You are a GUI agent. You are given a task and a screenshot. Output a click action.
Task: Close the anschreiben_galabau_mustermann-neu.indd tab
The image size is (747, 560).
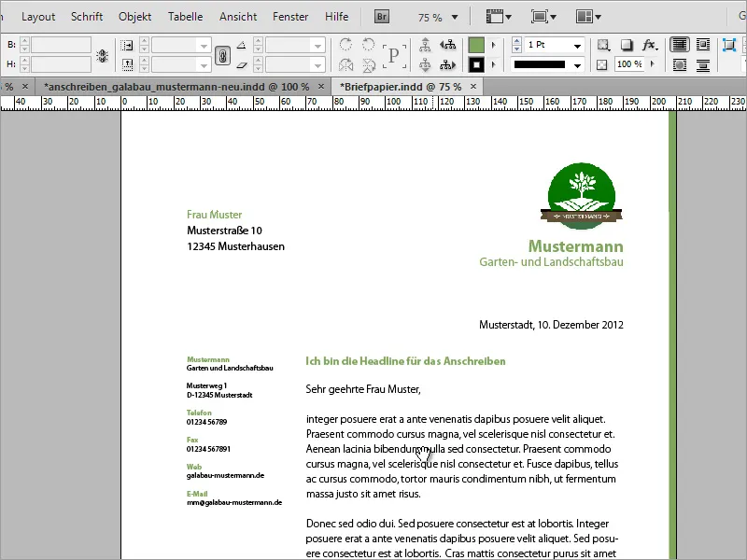(321, 87)
